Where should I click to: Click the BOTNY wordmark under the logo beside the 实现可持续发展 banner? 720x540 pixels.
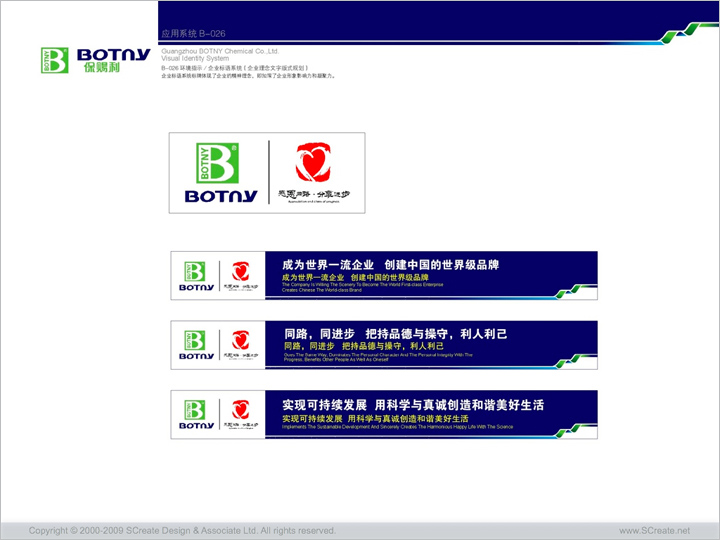pyautogui.click(x=197, y=426)
